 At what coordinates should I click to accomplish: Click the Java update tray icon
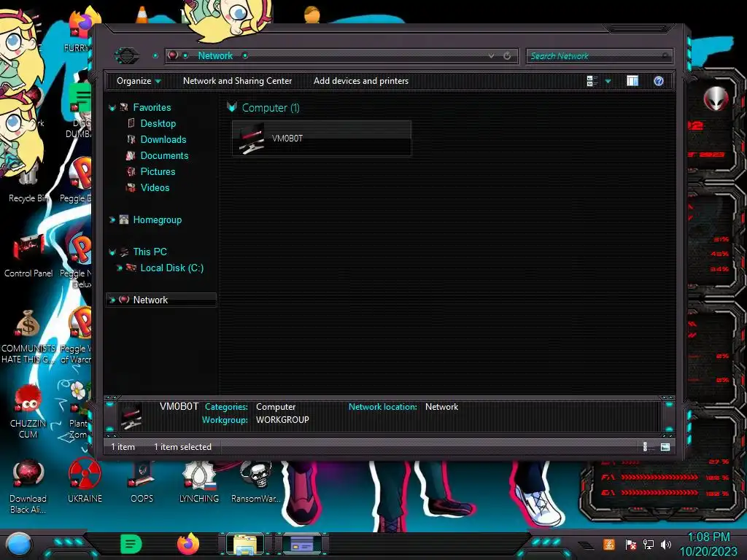click(x=609, y=544)
